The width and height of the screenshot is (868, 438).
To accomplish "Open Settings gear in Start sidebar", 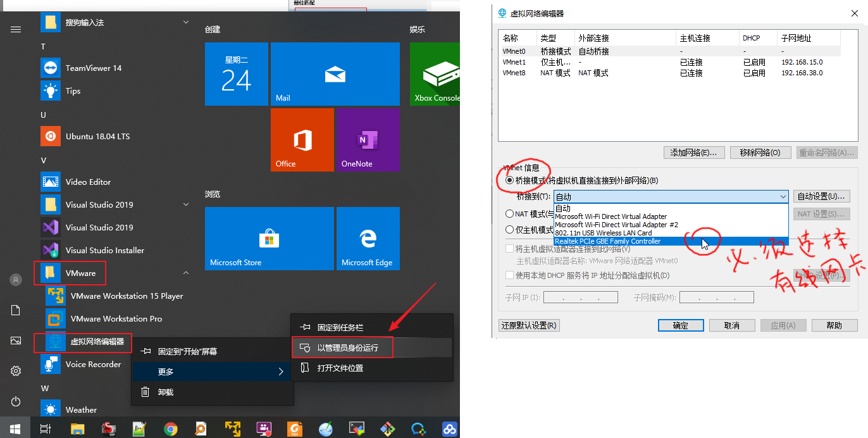I will coord(16,371).
